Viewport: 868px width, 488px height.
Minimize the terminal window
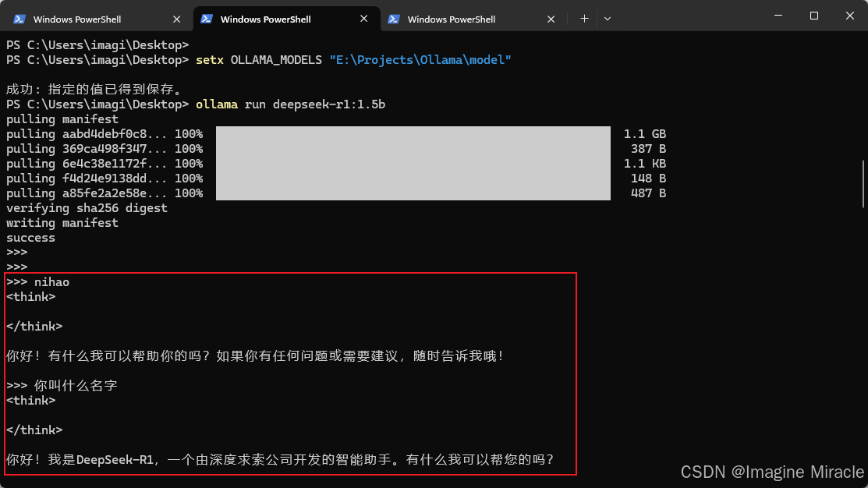pos(778,16)
